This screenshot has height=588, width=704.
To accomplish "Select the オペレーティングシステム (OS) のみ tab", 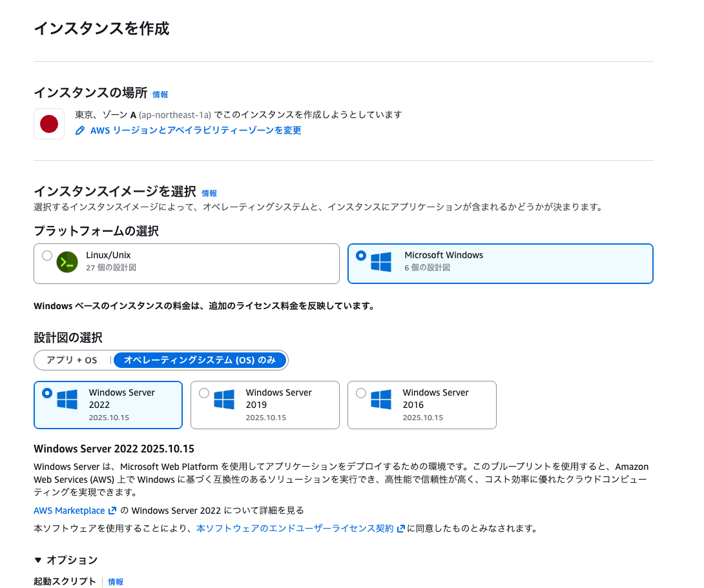I will coord(200,360).
